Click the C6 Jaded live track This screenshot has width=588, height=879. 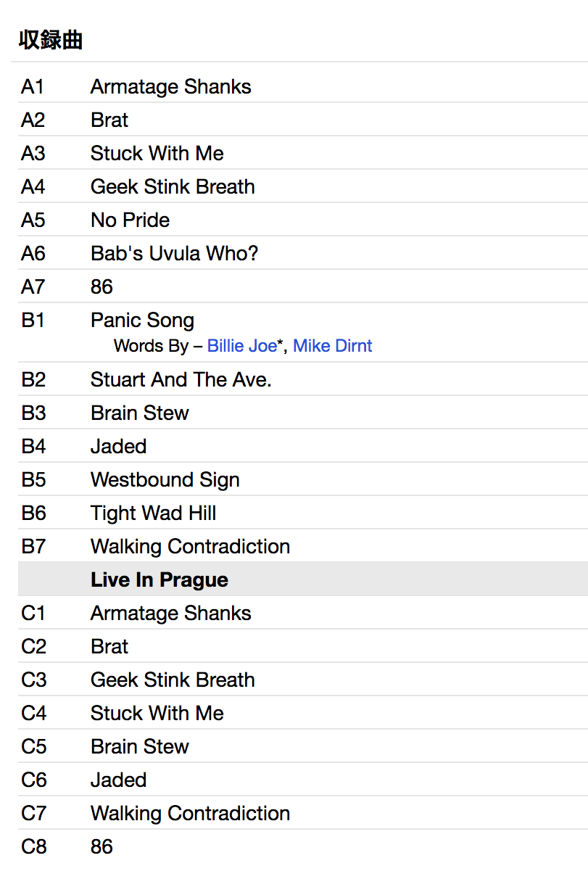pos(118,780)
